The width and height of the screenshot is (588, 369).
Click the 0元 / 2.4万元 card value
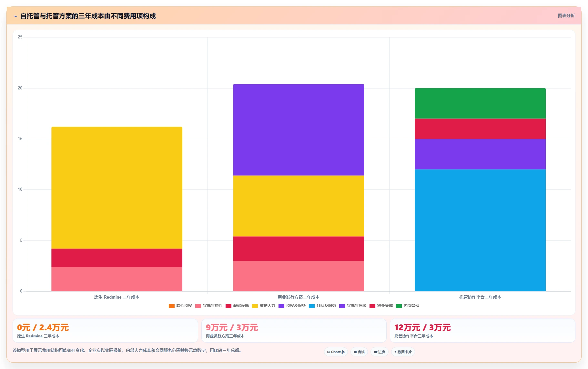coord(43,328)
